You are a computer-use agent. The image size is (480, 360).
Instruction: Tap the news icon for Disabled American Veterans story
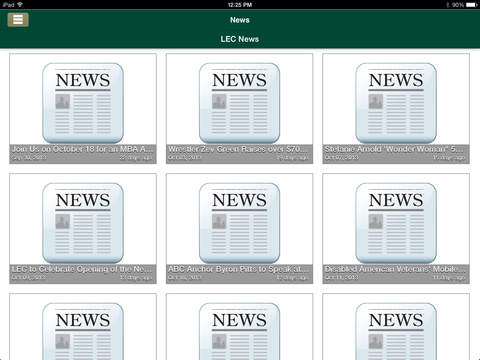[x=396, y=223]
